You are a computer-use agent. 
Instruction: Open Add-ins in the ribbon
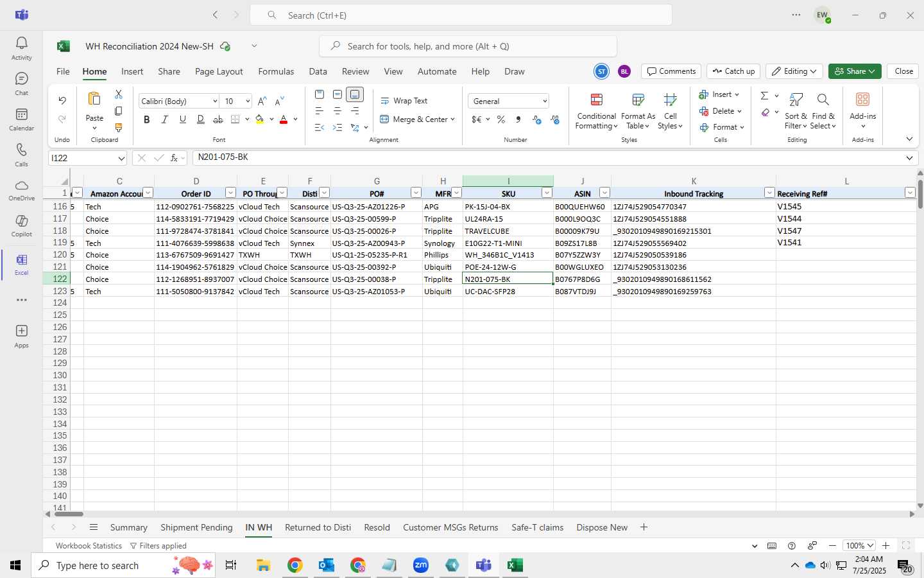[x=862, y=110]
